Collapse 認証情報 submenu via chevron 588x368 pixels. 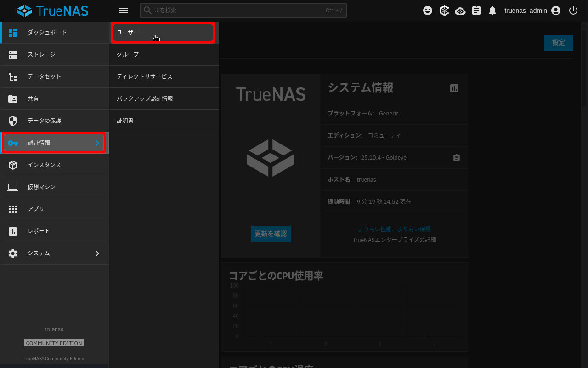point(97,143)
